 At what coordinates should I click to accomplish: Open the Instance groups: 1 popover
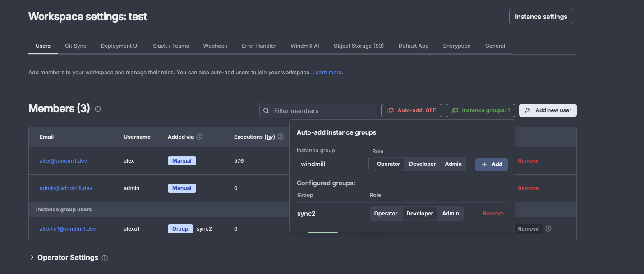pos(480,110)
